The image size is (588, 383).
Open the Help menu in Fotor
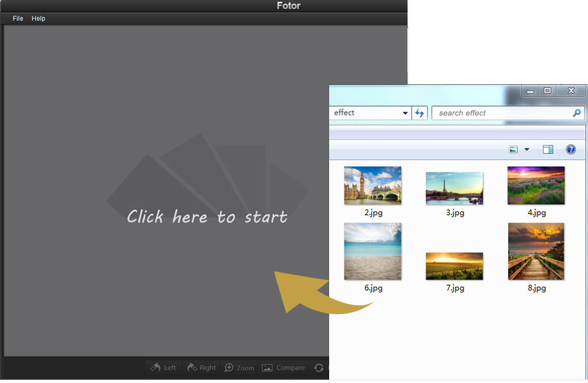tap(38, 19)
